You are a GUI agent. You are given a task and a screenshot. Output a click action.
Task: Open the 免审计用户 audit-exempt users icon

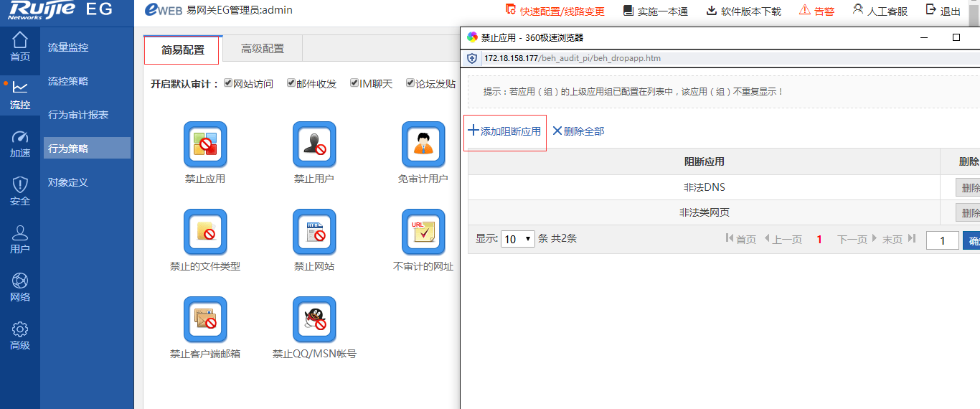pos(423,144)
